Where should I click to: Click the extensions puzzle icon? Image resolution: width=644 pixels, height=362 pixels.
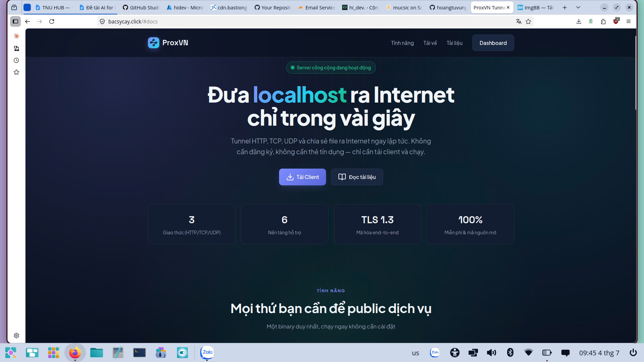(x=603, y=21)
